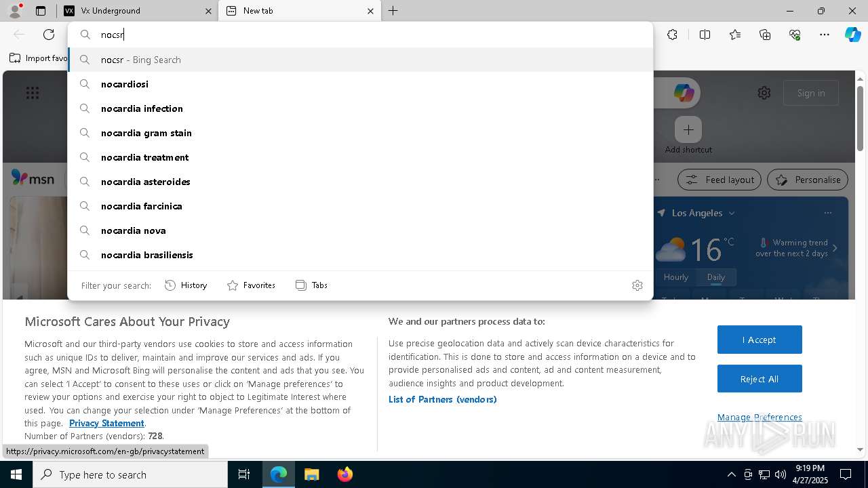The width and height of the screenshot is (868, 488).
Task: Select the New tab tab
Action: click(300, 11)
